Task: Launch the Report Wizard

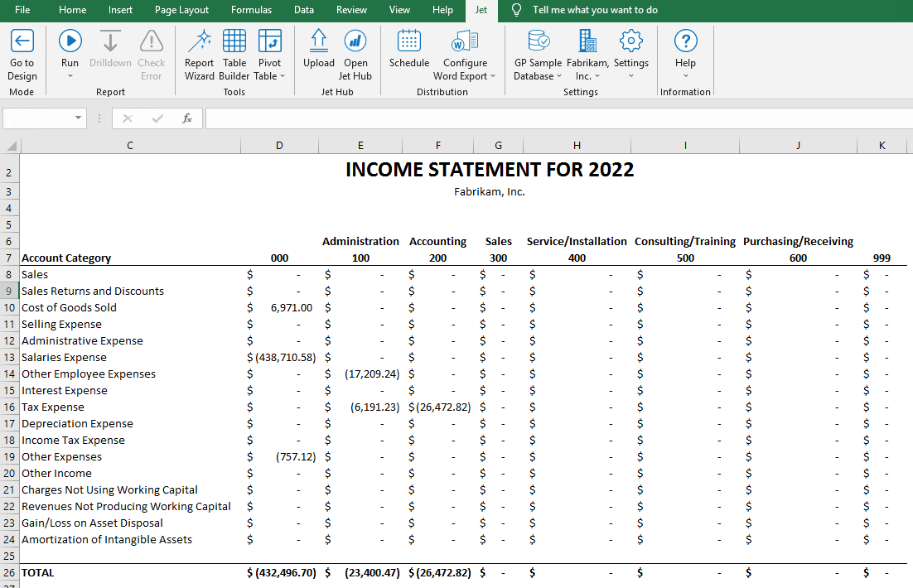Action: pyautogui.click(x=199, y=50)
